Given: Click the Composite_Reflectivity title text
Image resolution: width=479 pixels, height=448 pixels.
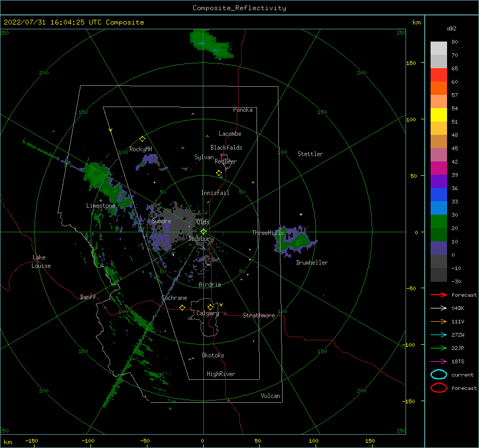Looking at the screenshot, I should 239,8.
